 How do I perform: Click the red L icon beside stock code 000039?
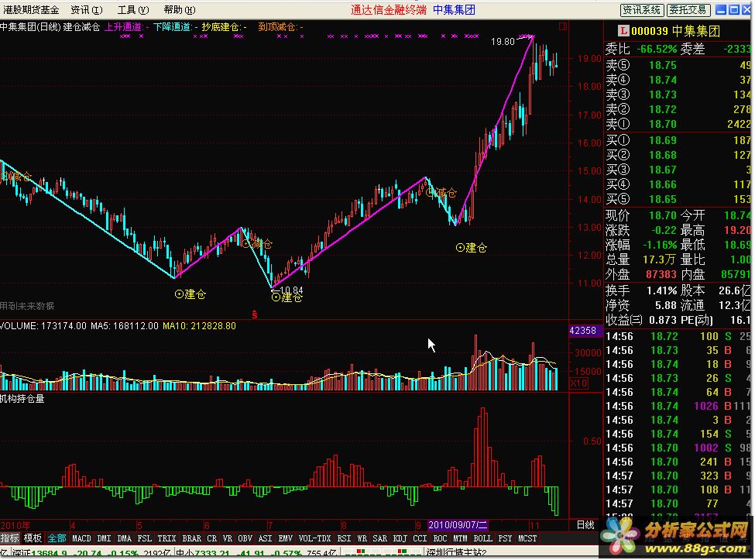pos(623,31)
